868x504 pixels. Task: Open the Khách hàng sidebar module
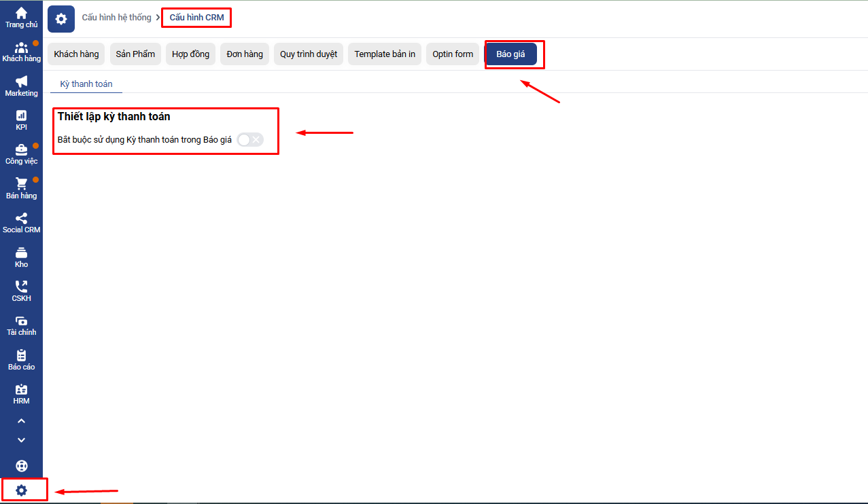(21, 52)
